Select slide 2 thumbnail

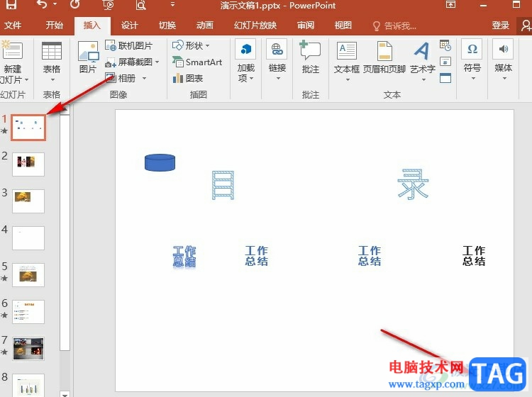(x=28, y=164)
